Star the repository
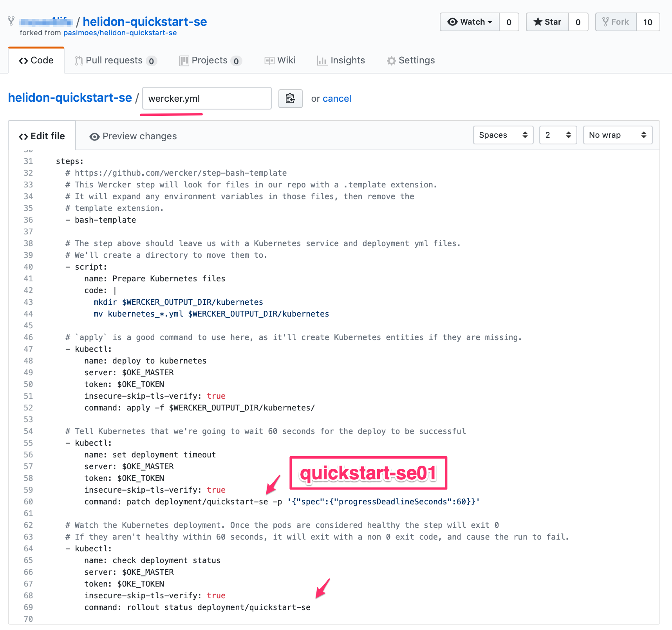 [x=547, y=22]
